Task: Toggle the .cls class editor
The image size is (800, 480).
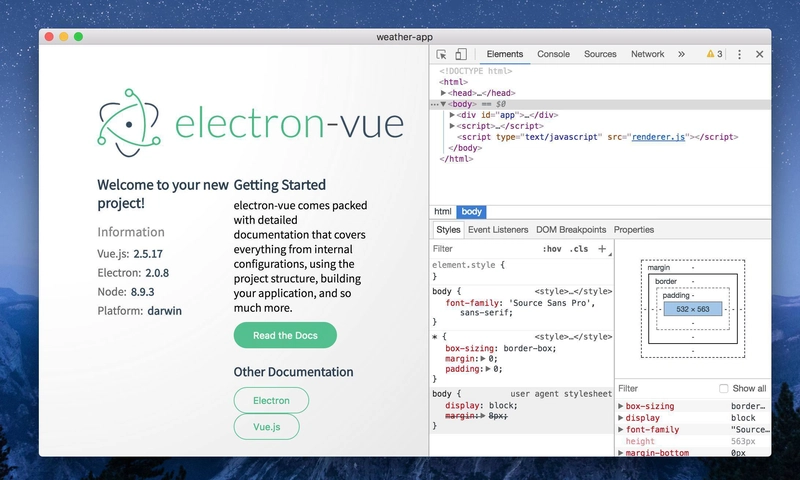Action: tap(579, 249)
